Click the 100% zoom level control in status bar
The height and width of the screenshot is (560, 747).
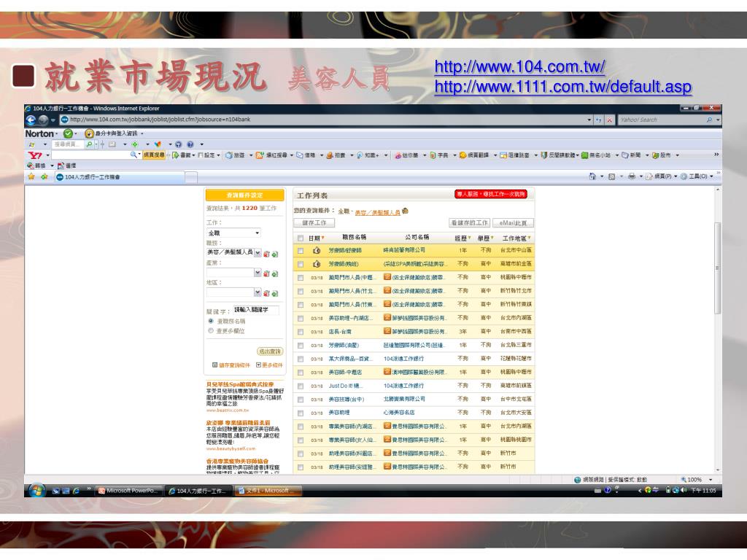point(697,480)
